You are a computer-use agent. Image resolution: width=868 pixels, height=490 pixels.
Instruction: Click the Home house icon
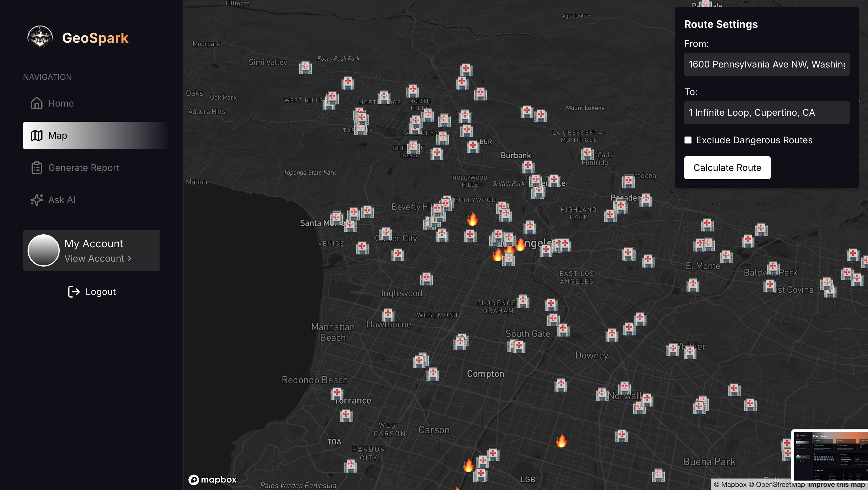(36, 103)
